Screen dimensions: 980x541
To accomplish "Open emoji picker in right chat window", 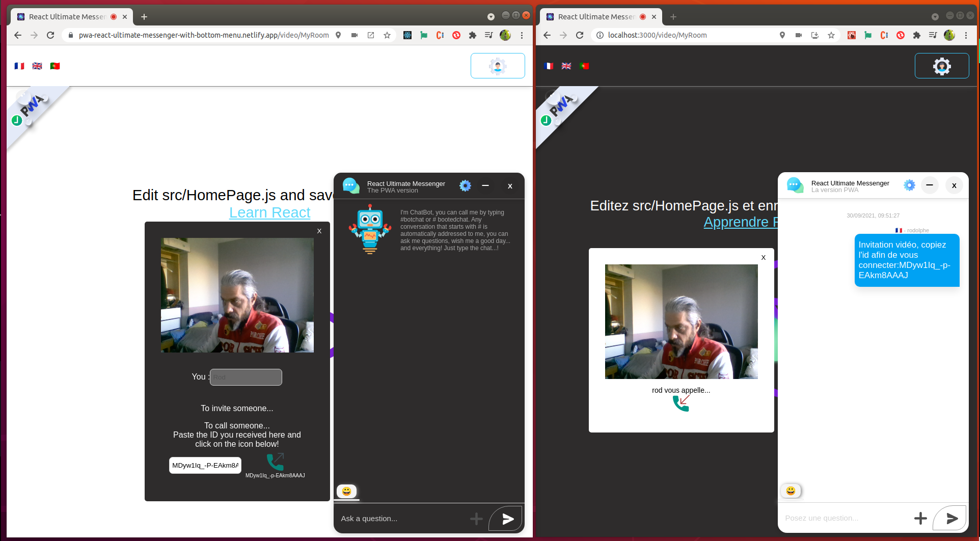I will pos(791,491).
